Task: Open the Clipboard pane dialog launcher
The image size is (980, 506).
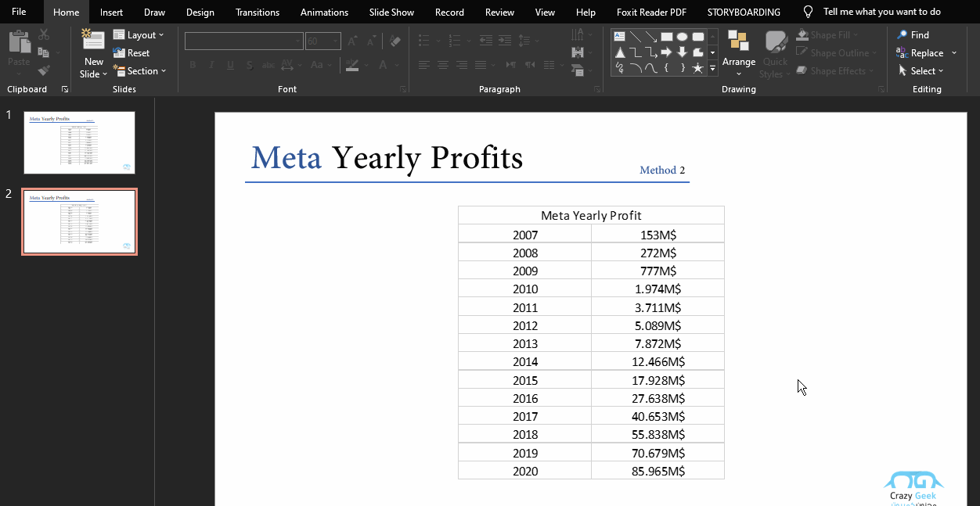Action: [x=65, y=90]
